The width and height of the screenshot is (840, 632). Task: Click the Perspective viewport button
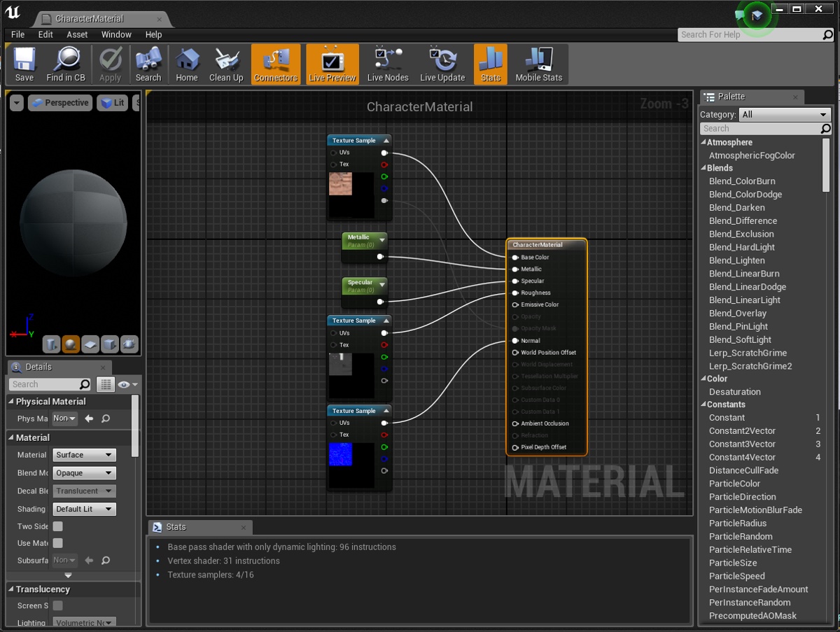60,103
